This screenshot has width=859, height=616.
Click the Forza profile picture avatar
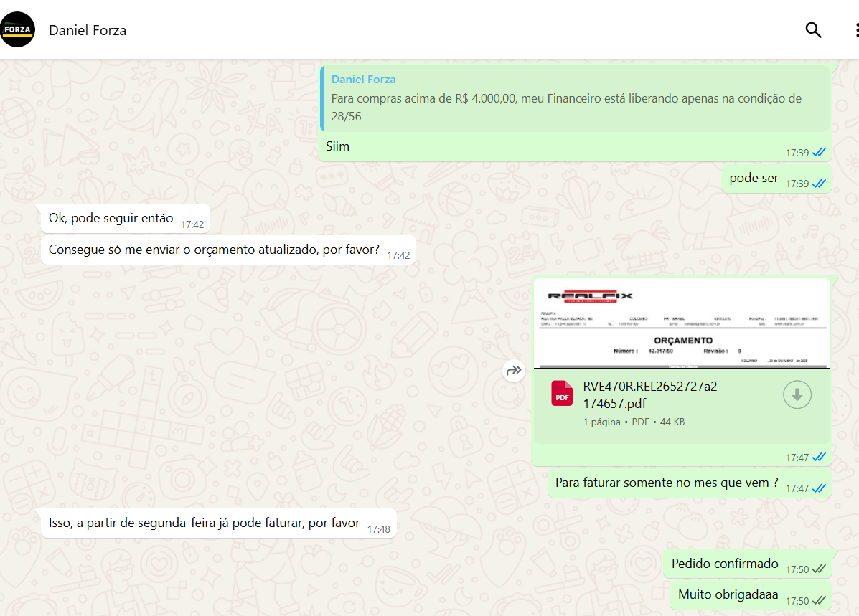pos(17,30)
